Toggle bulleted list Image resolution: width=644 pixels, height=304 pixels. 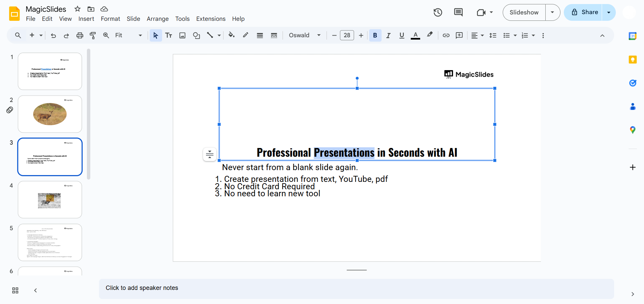(507, 35)
